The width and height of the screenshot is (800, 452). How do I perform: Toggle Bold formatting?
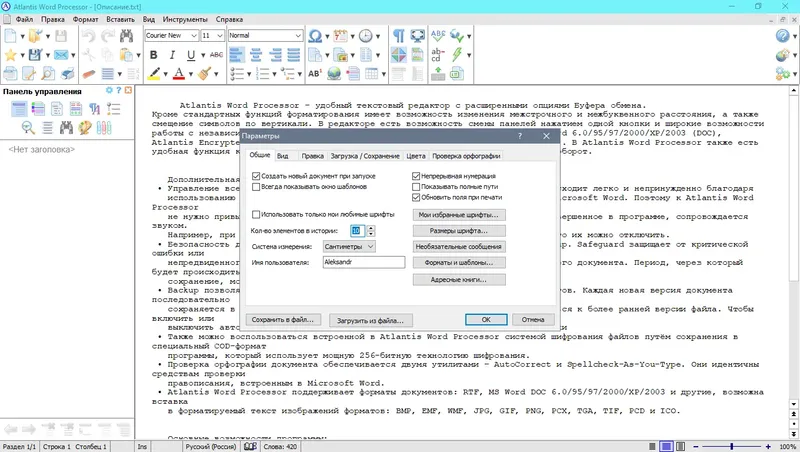click(154, 55)
